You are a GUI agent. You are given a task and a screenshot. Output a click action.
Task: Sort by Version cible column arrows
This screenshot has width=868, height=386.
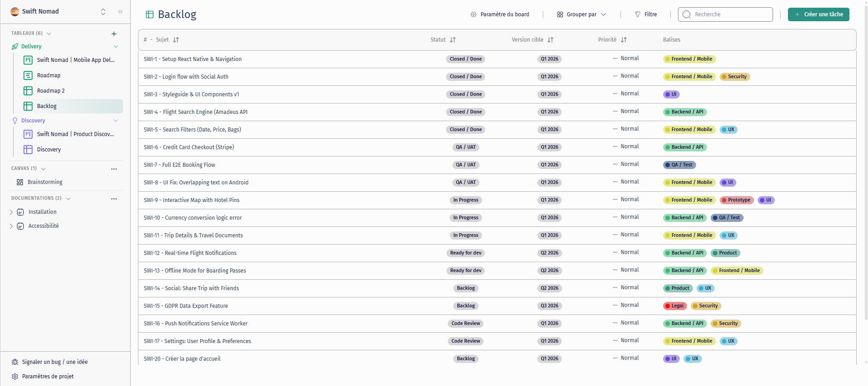click(550, 40)
